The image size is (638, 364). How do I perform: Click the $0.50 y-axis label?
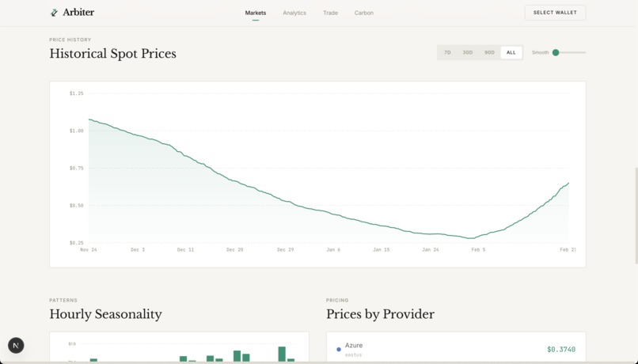pyautogui.click(x=77, y=206)
